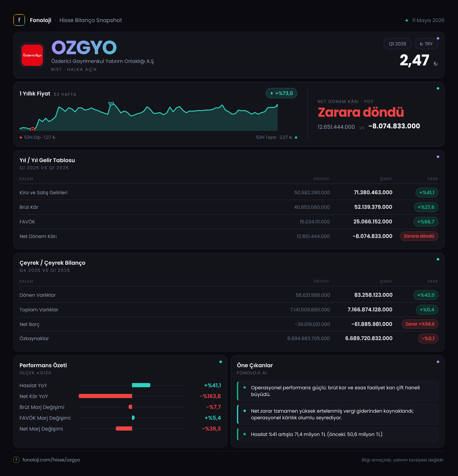Click the value 83.258.123.000
The height and width of the screenshot is (476, 458).
pos(373,295)
